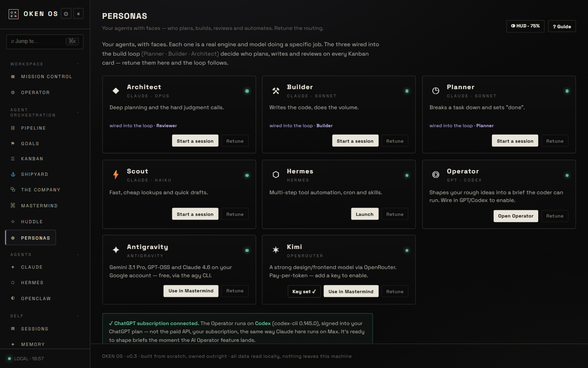Click the Architect diamond icon
Image resolution: width=588 pixels, height=368 pixels.
click(116, 91)
